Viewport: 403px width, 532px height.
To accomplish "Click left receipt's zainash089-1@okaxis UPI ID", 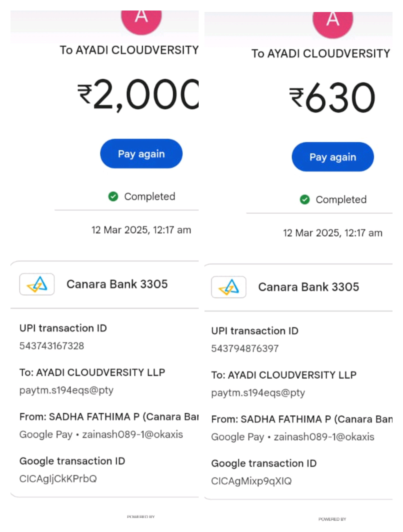I will point(132,434).
